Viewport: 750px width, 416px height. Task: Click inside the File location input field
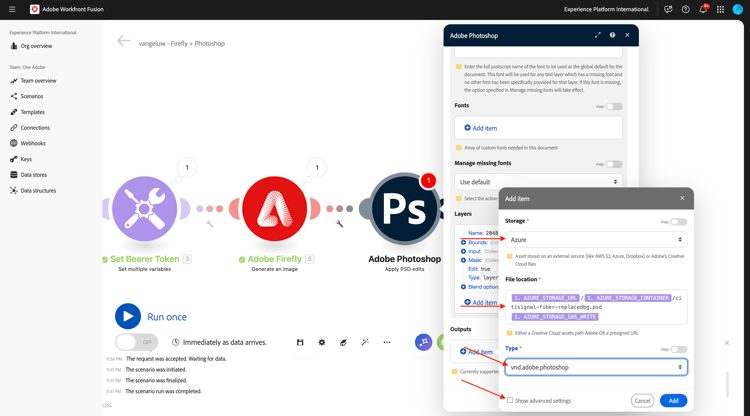(596, 307)
